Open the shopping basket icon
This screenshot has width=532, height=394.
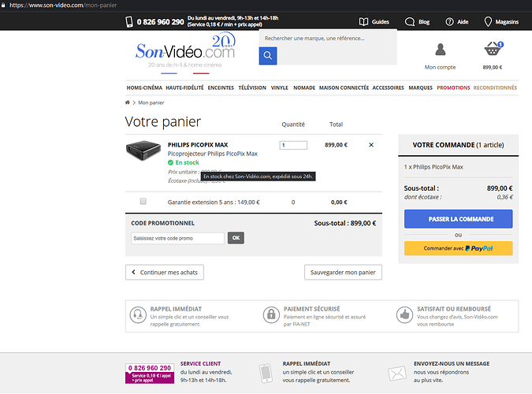(493, 49)
